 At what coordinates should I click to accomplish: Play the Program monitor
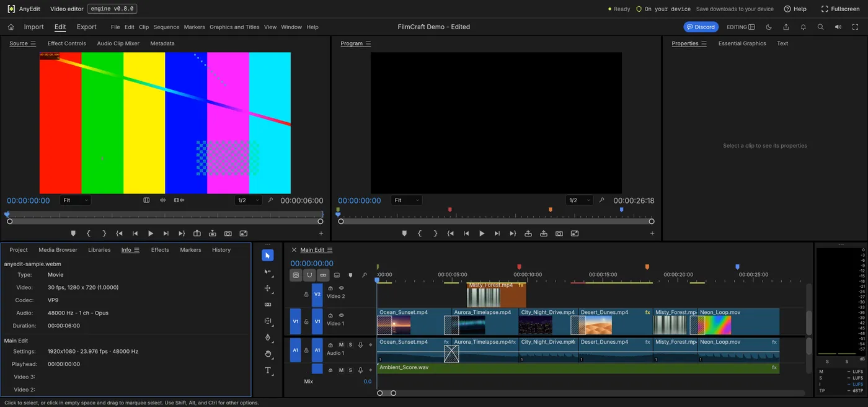click(482, 233)
